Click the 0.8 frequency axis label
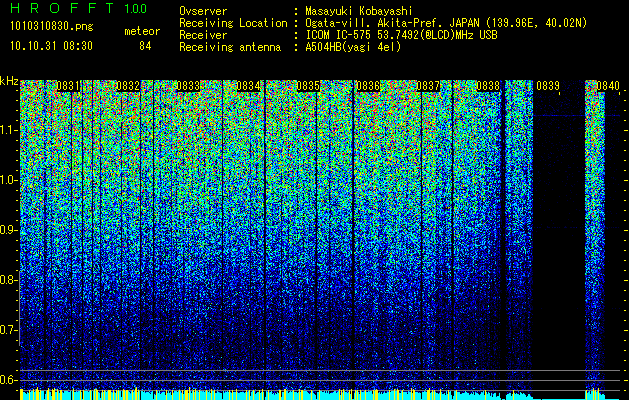Viewport: 629px width, 400px height. click(7, 280)
